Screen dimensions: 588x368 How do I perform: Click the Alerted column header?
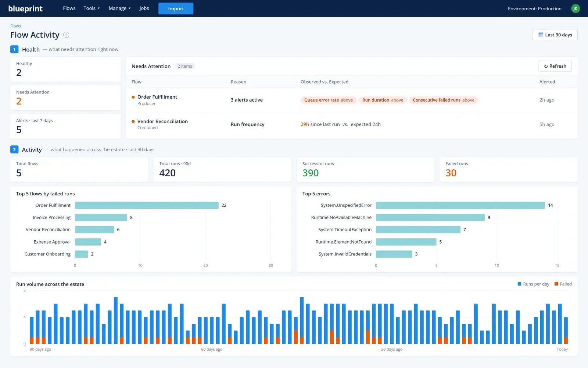(547, 82)
